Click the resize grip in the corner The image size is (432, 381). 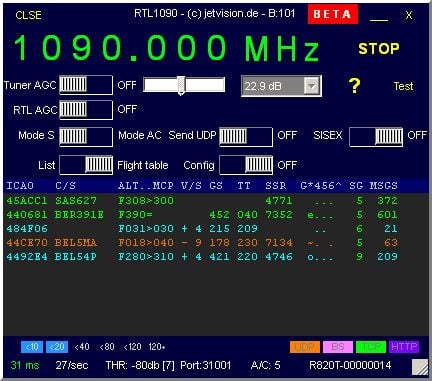[420, 367]
